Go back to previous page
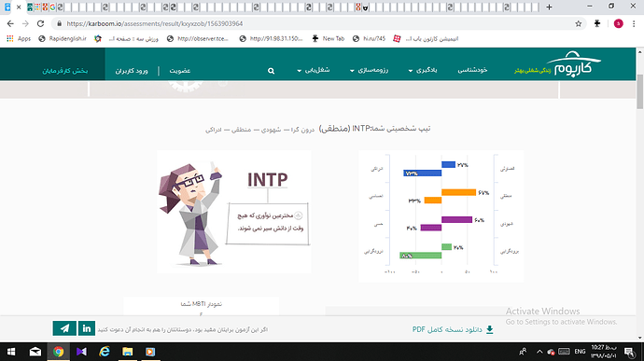Image resolution: width=644 pixels, height=361 pixels. coord(10,24)
